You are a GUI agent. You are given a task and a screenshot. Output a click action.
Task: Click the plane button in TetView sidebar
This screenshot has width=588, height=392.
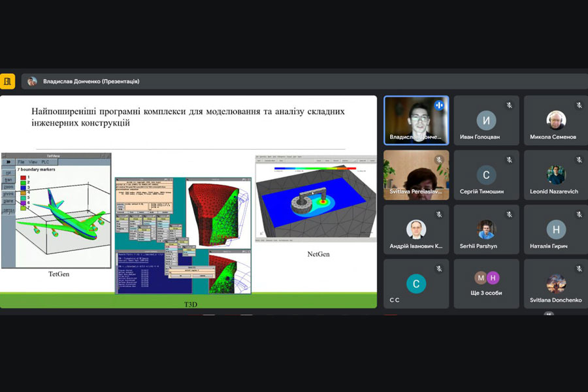pos(8,201)
